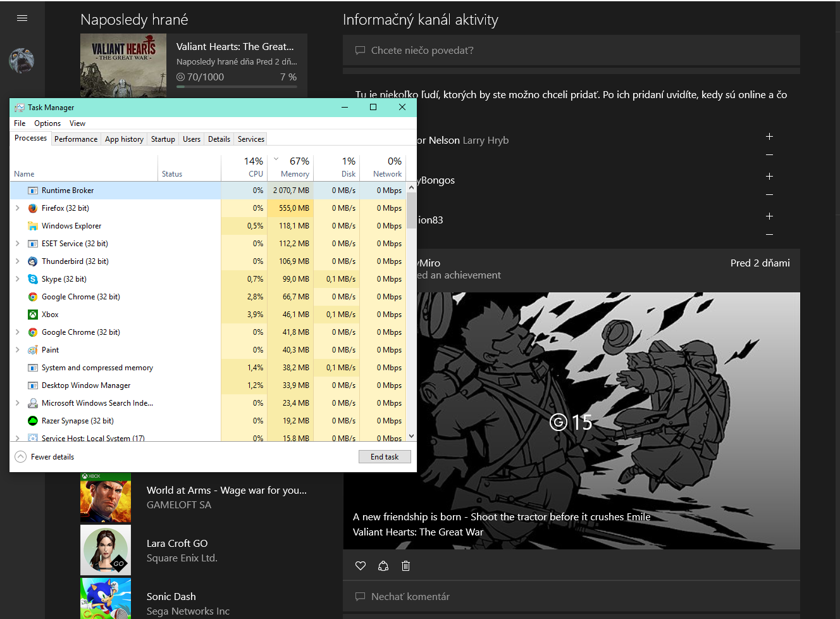The width and height of the screenshot is (840, 619).
Task: Open the Sonic Dash game thumbnail
Action: click(106, 599)
